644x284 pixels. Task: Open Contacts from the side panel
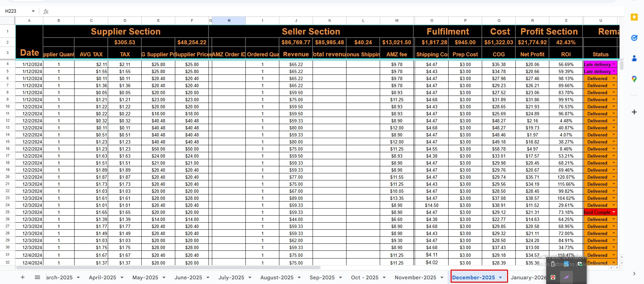pos(634,58)
